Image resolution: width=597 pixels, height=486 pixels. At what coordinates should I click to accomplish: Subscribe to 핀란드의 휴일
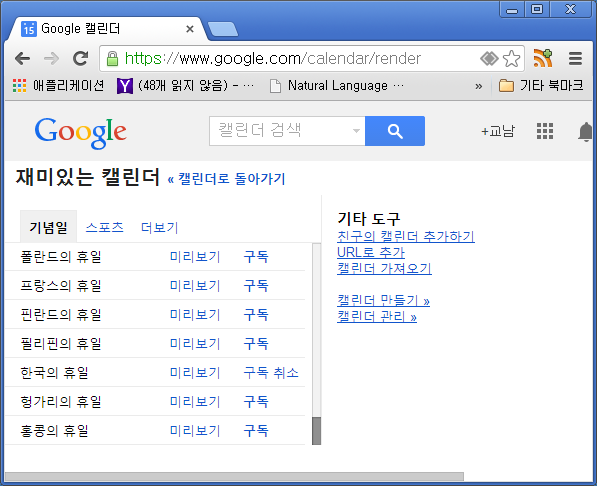256,314
